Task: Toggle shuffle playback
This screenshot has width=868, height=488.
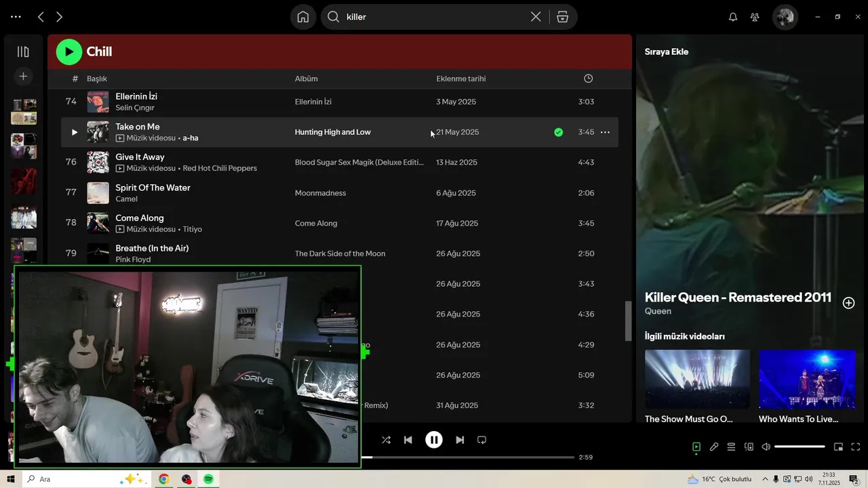Action: (x=386, y=440)
